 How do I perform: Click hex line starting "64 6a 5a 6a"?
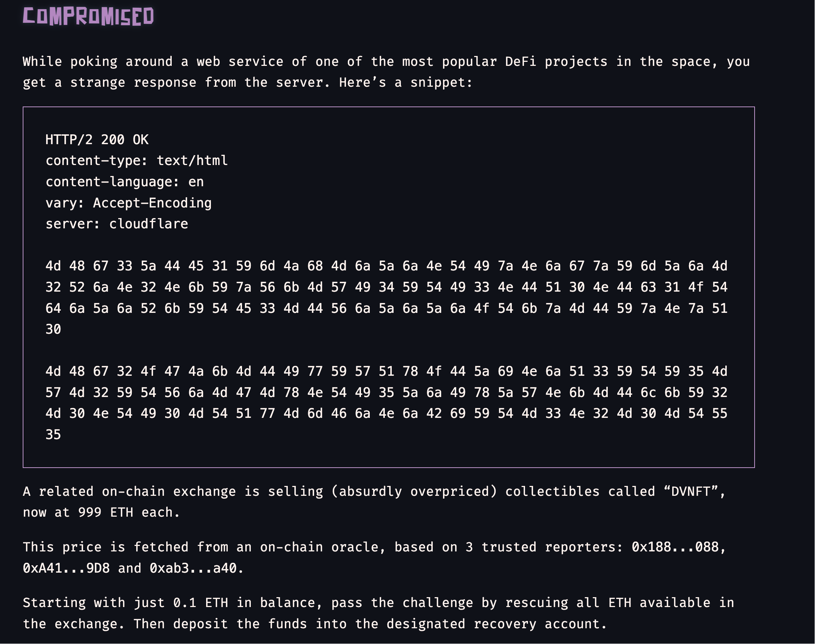386,308
